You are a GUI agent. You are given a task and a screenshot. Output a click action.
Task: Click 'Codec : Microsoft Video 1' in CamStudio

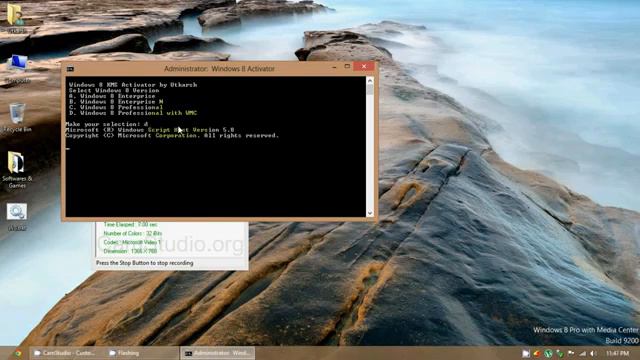[x=132, y=242]
